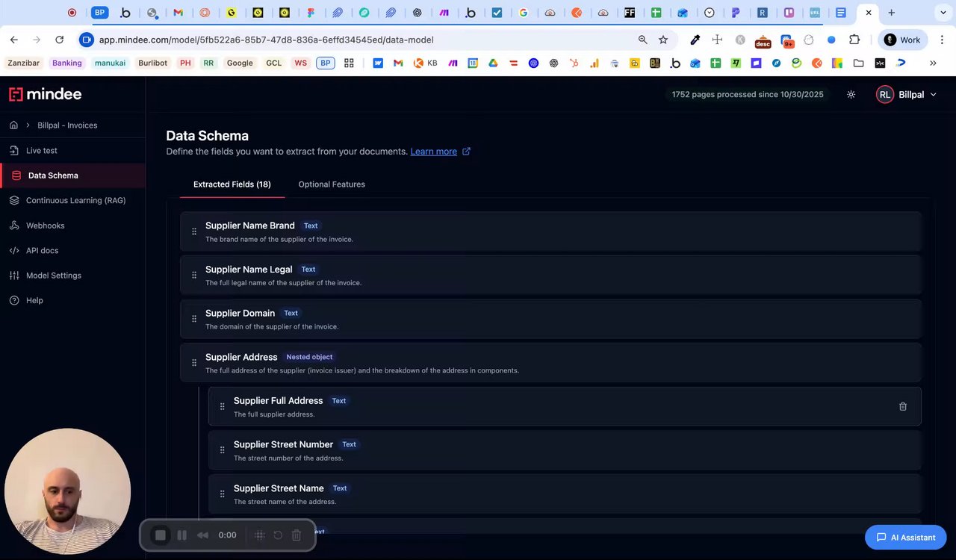Screen dimensions: 956x560
Task: Bookmark this page with the star icon
Action: click(x=663, y=40)
